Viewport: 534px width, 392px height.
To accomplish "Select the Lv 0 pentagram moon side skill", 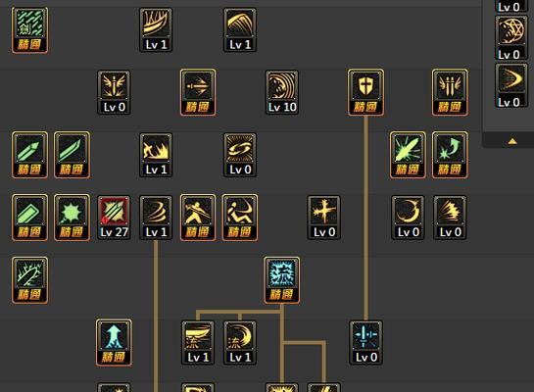I will (x=511, y=38).
